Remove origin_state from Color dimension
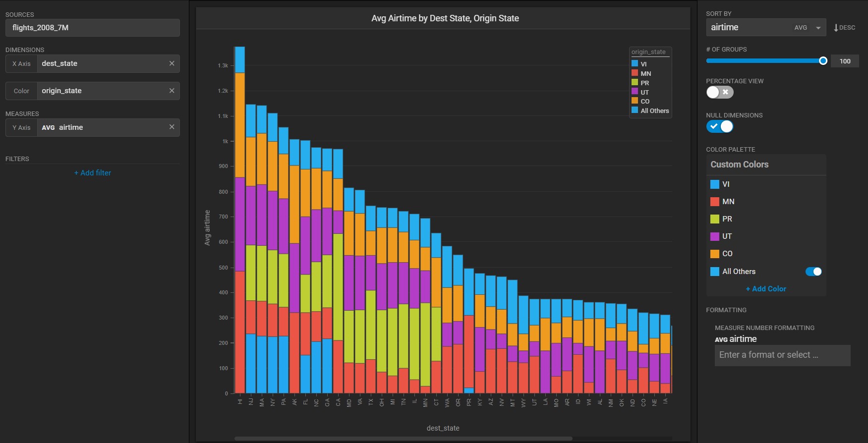Viewport: 868px width, 443px height. point(172,91)
